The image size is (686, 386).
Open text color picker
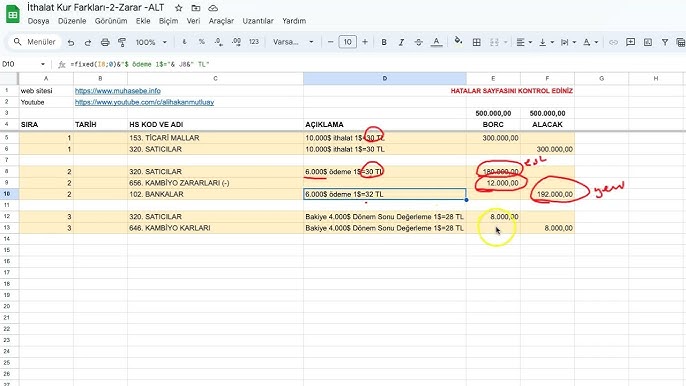436,42
